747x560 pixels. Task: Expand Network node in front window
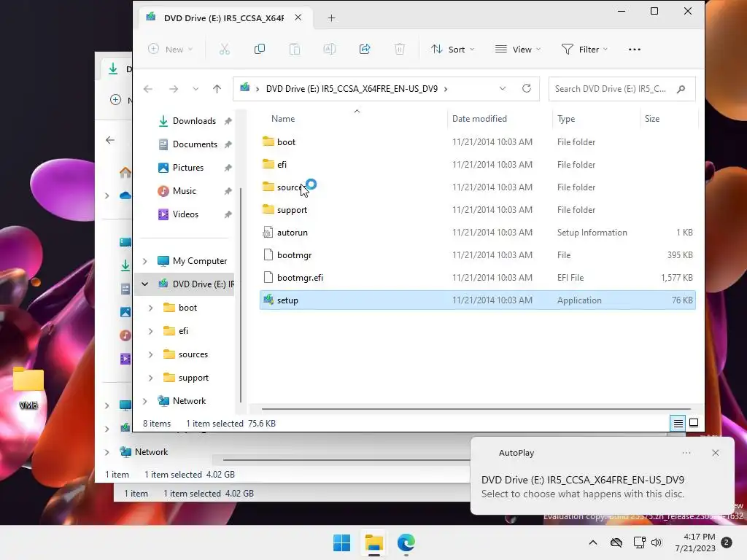(145, 401)
